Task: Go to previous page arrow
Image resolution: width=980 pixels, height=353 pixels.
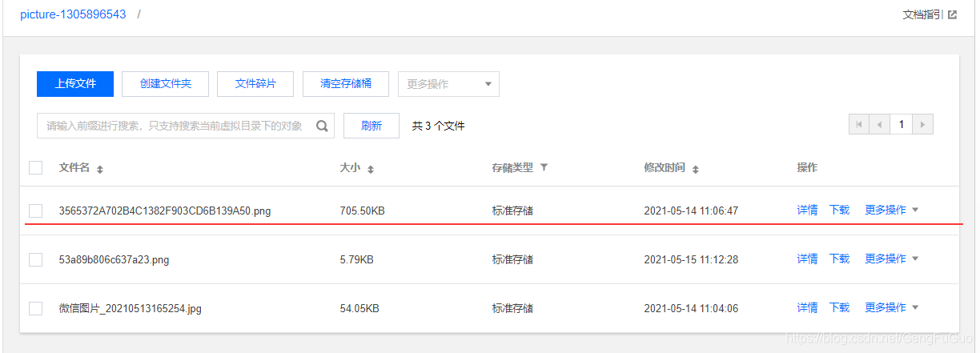Action: point(880,124)
